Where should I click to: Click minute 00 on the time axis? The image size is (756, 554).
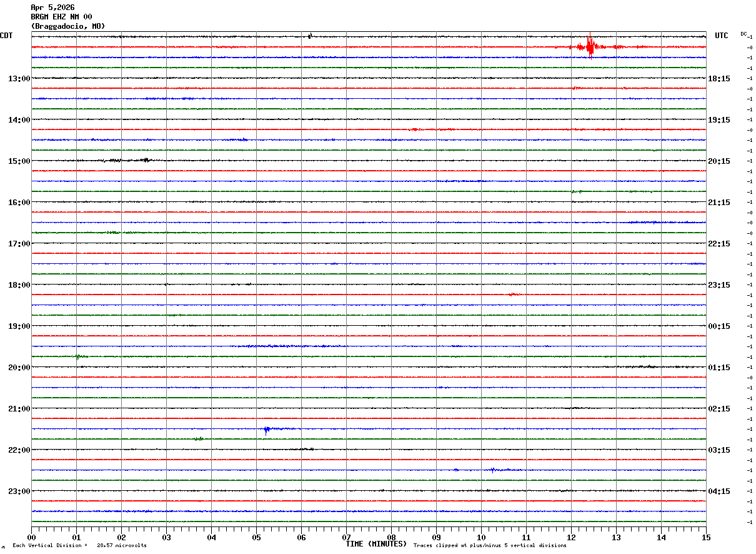click(32, 537)
